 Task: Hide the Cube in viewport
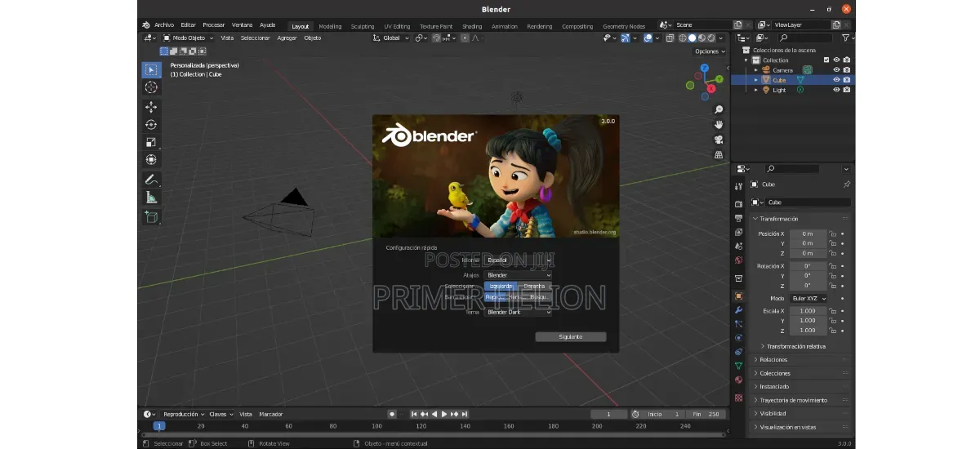(836, 80)
